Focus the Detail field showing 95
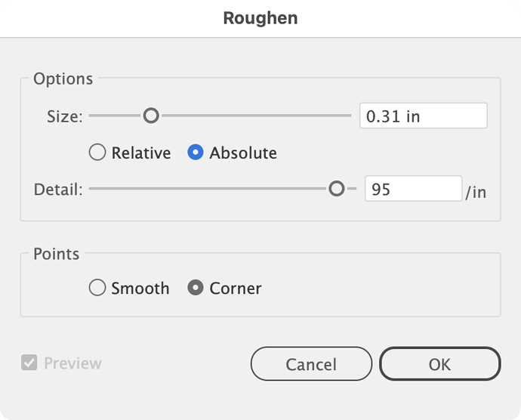The width and height of the screenshot is (521, 420). click(413, 189)
